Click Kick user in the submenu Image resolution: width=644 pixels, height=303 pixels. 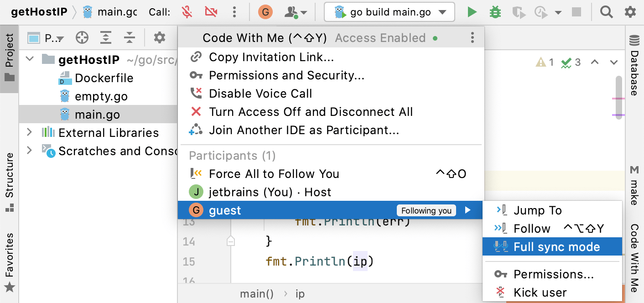pyautogui.click(x=540, y=293)
